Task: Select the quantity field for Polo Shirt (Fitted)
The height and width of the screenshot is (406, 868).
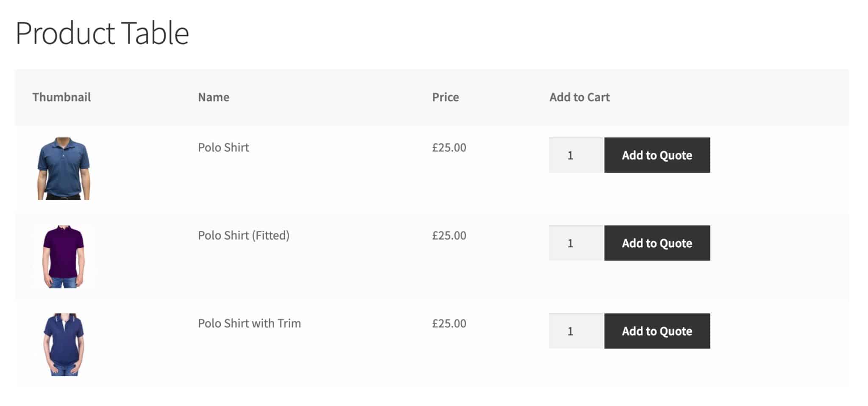Action: pyautogui.click(x=575, y=243)
